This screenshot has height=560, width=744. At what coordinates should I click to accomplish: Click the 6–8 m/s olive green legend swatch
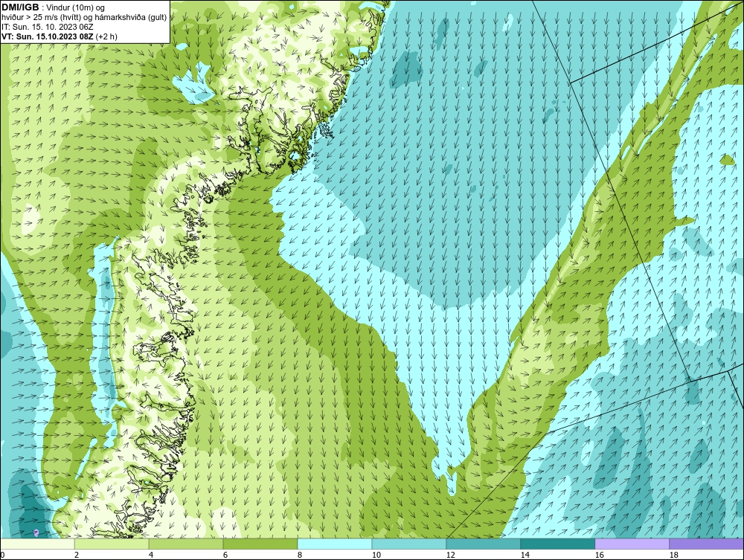[x=260, y=544]
